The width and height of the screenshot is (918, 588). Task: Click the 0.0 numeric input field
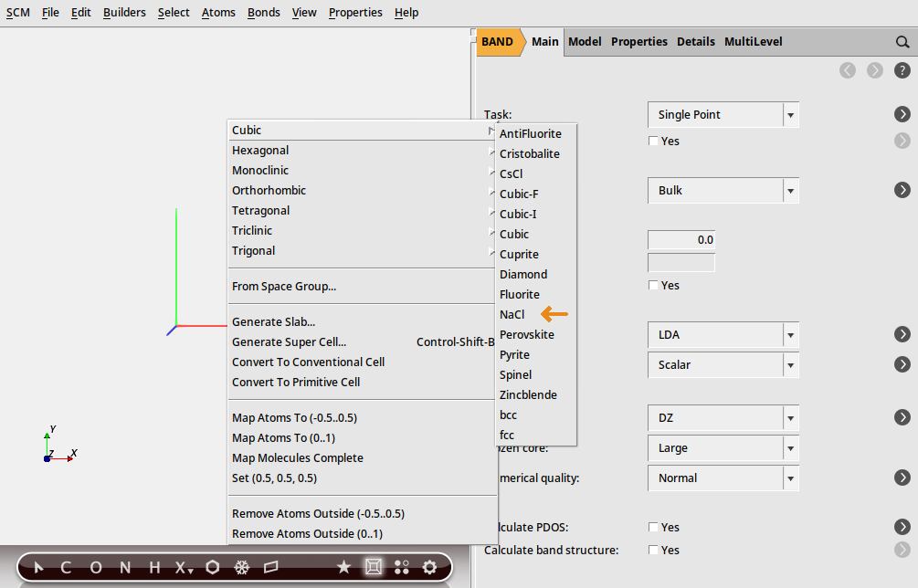click(681, 239)
